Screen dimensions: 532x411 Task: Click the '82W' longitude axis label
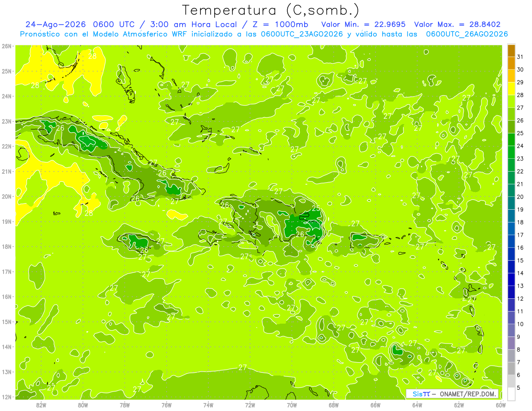click(41, 405)
